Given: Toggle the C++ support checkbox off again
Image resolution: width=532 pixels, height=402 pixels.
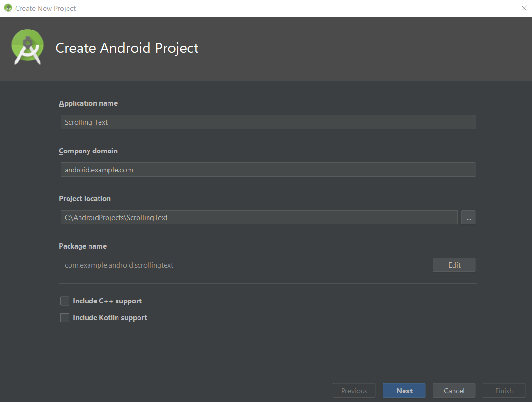Looking at the screenshot, I should pos(65,301).
